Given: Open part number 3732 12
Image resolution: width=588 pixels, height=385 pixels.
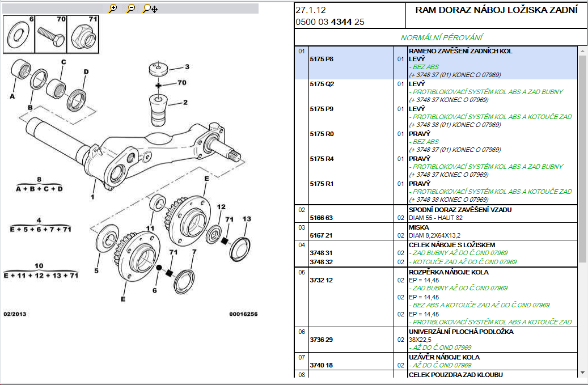Looking at the screenshot, I should click(x=321, y=280).
